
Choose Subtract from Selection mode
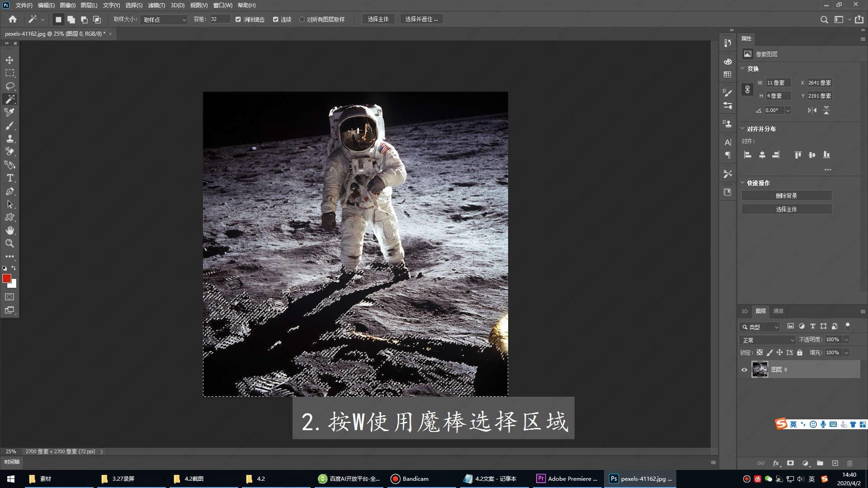point(84,19)
